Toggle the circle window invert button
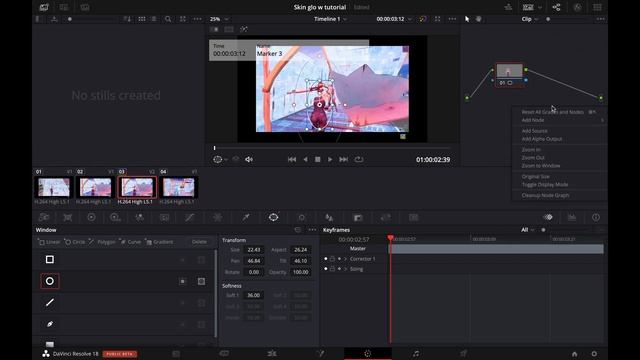 pos(182,281)
